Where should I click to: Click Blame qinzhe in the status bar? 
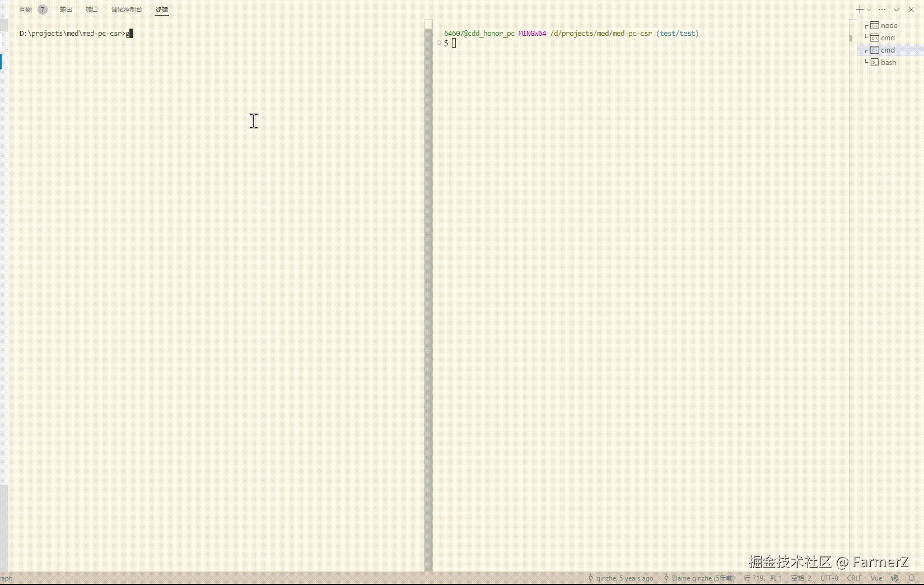[699, 578]
